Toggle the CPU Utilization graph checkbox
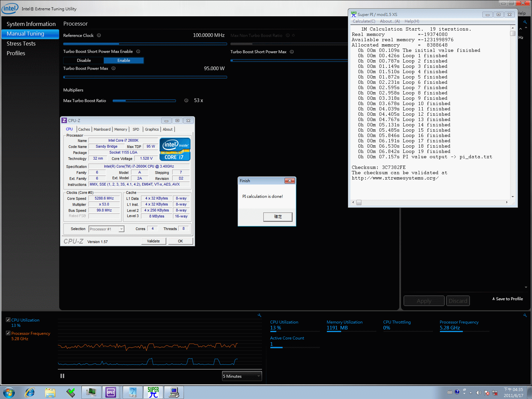 8,320
